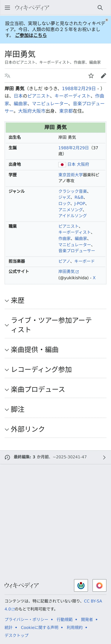The height and width of the screenshot is (644, 111).
Task: Click the MediaWiki powered-by badge
Action: [99, 585]
